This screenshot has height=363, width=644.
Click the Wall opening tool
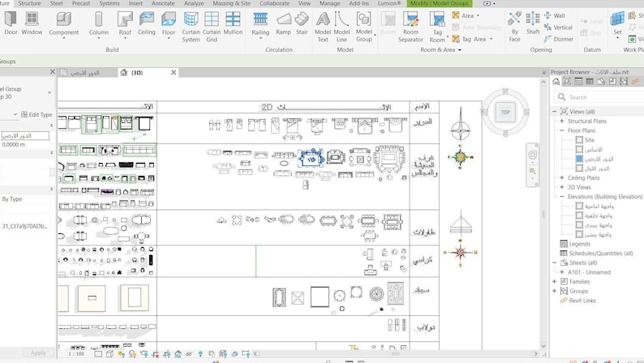[555, 15]
